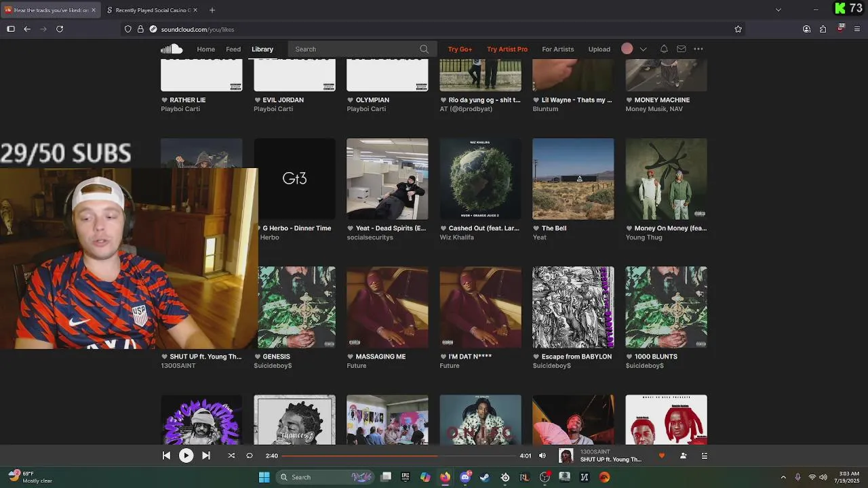
Task: Open the For Artists menu item
Action: [557, 49]
